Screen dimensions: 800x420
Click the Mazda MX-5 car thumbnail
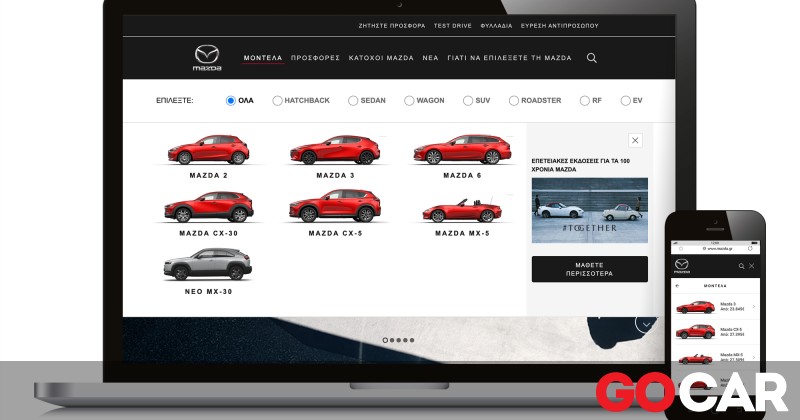(x=462, y=209)
